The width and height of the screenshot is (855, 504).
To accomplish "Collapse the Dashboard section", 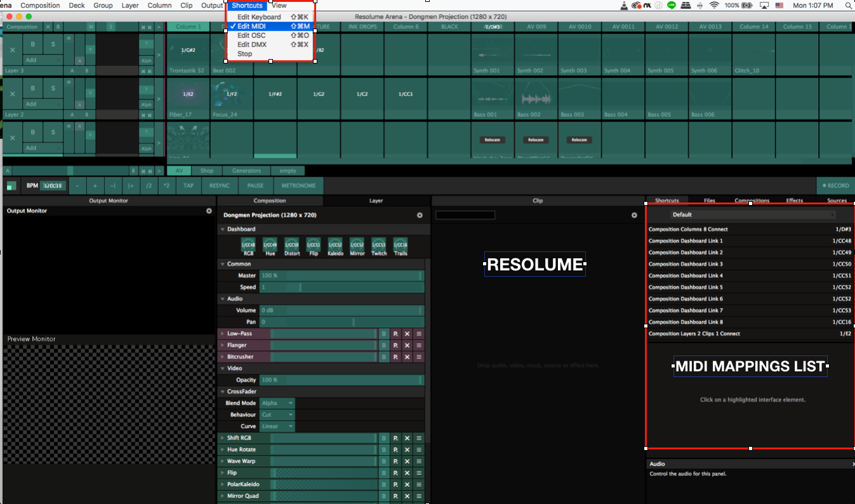I will (223, 229).
